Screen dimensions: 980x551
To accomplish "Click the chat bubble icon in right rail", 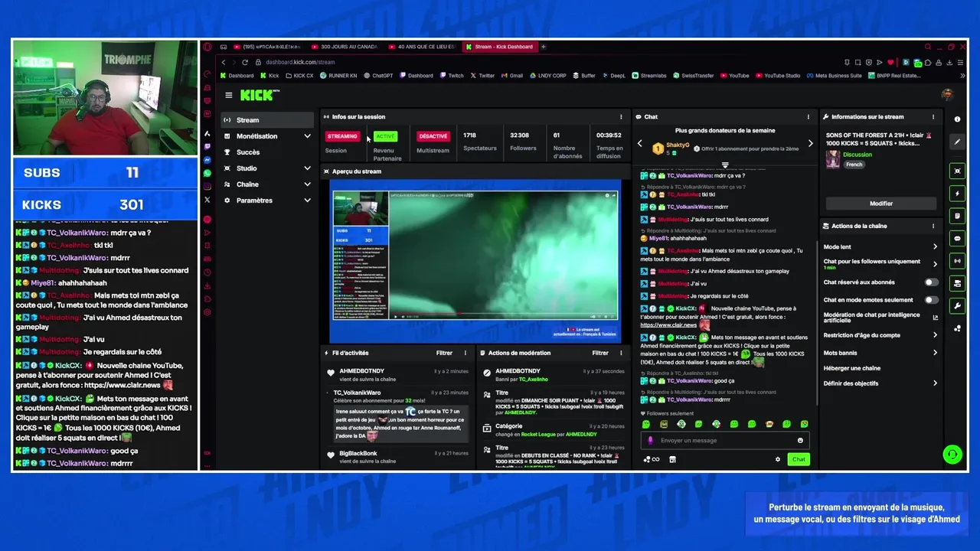I will (957, 239).
